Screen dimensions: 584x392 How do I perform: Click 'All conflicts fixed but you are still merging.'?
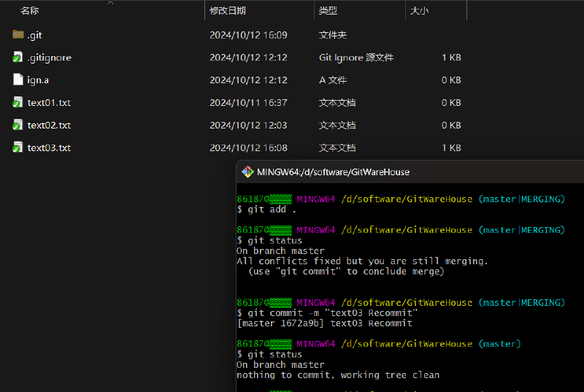pyautogui.click(x=362, y=261)
